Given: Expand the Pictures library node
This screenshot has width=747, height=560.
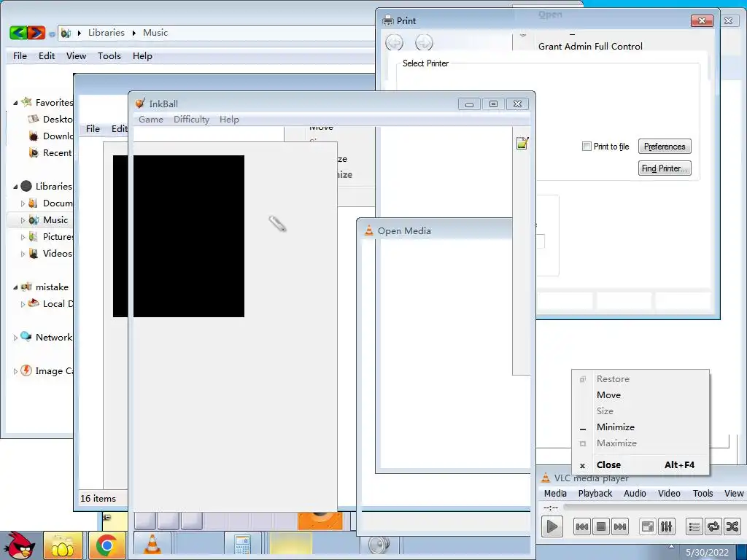Looking at the screenshot, I should 23,237.
